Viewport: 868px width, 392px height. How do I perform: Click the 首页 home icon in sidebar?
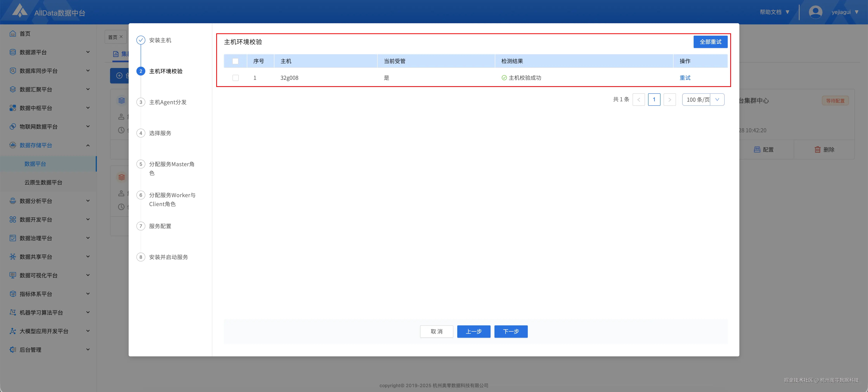[x=13, y=34]
